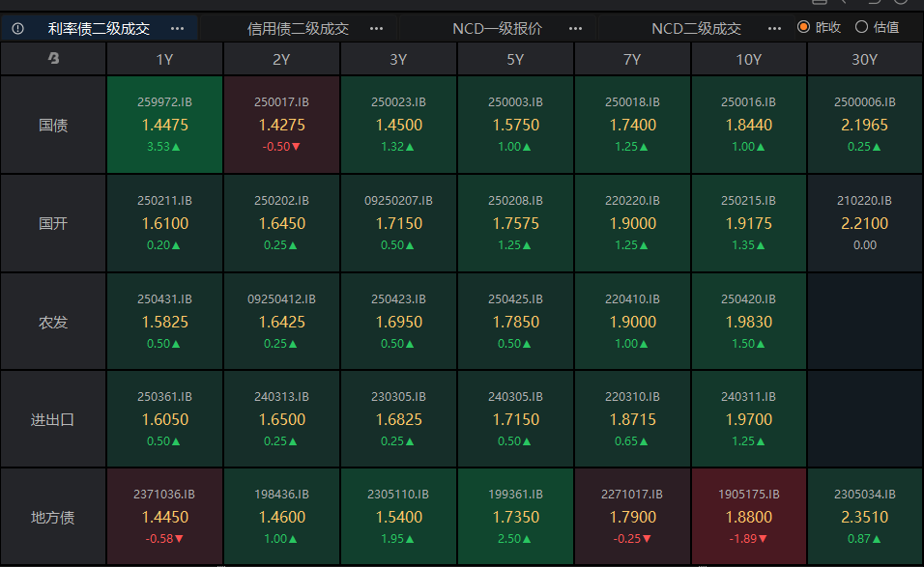
Task: Switch to the NCD一级报价 tab
Action: point(497,28)
